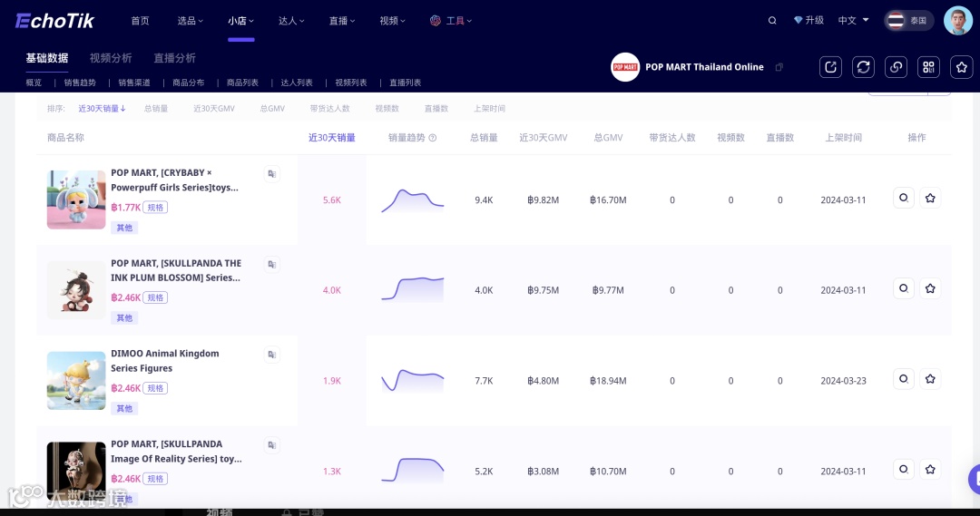Open the SKULLPANDA INK PLUM BLOSSOM thumbnail
This screenshot has width=980, height=516.
76,290
